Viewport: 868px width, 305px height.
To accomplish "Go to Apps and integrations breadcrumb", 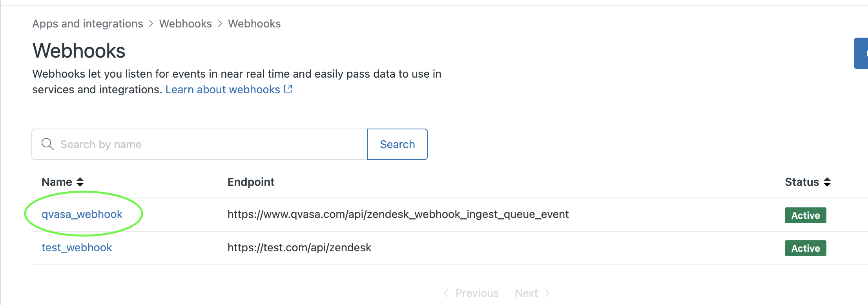I will (88, 24).
